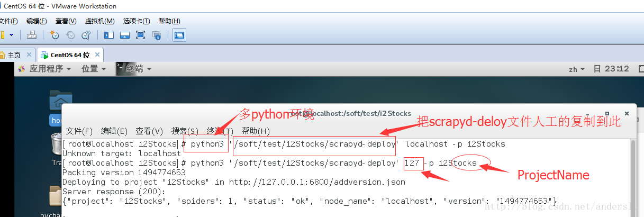
Task: Send Ctrl+Alt+Del to the virtual machine
Action: 32,35
